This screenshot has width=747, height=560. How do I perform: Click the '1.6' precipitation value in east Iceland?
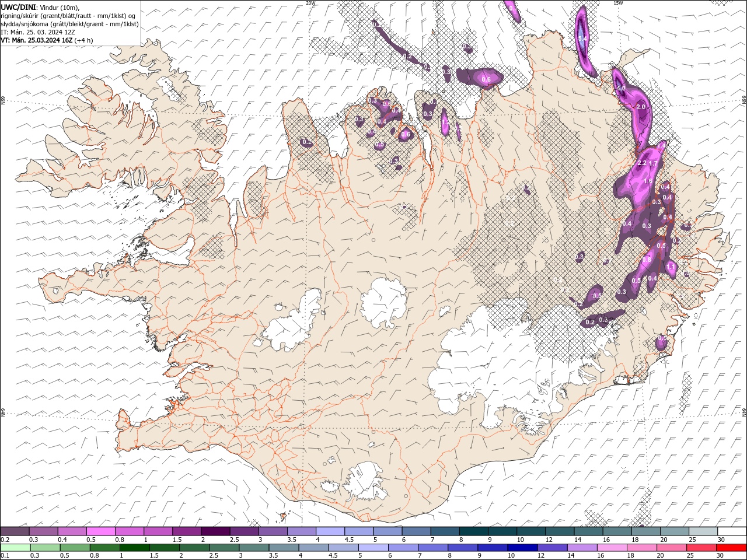coord(648,181)
